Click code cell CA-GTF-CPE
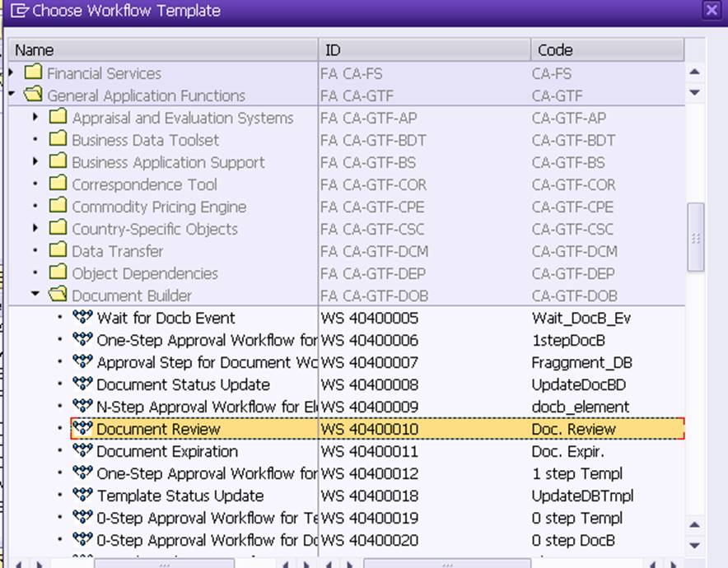Image resolution: width=728 pixels, height=568 pixels. (572, 207)
